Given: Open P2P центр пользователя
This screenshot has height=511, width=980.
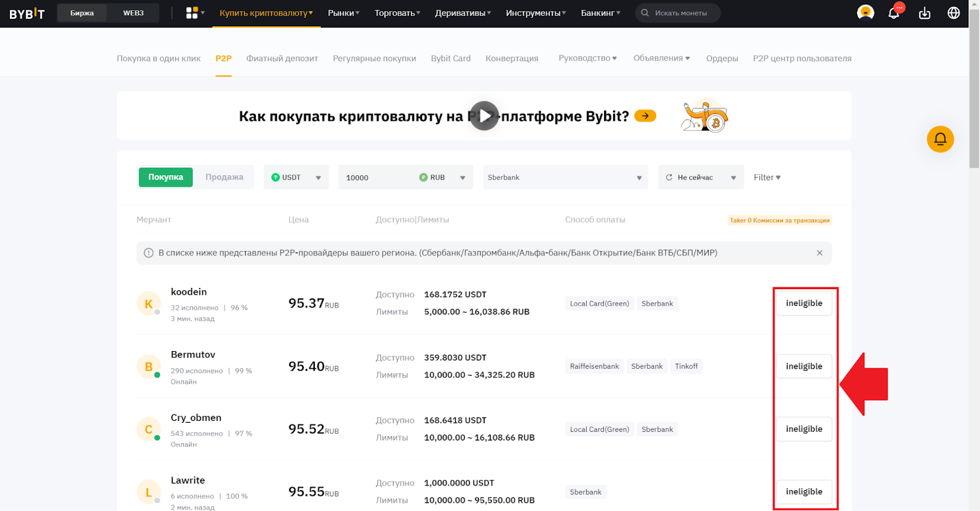Looking at the screenshot, I should [x=802, y=58].
